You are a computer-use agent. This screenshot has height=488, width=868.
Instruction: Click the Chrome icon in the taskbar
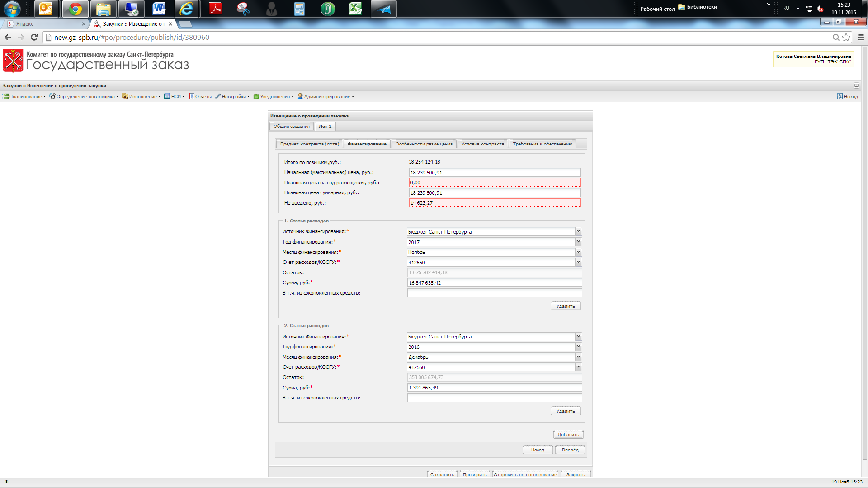click(x=75, y=9)
